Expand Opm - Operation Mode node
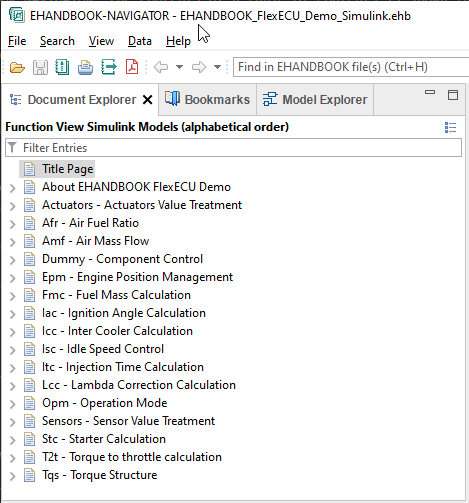Screen dimensions: 469x503 tap(13, 404)
